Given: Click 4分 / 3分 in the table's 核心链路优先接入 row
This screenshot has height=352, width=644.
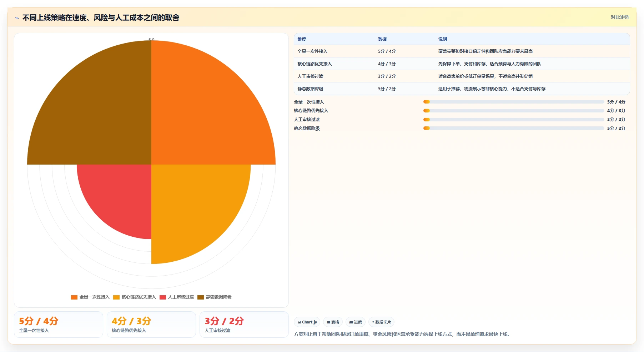Looking at the screenshot, I should [x=387, y=64].
